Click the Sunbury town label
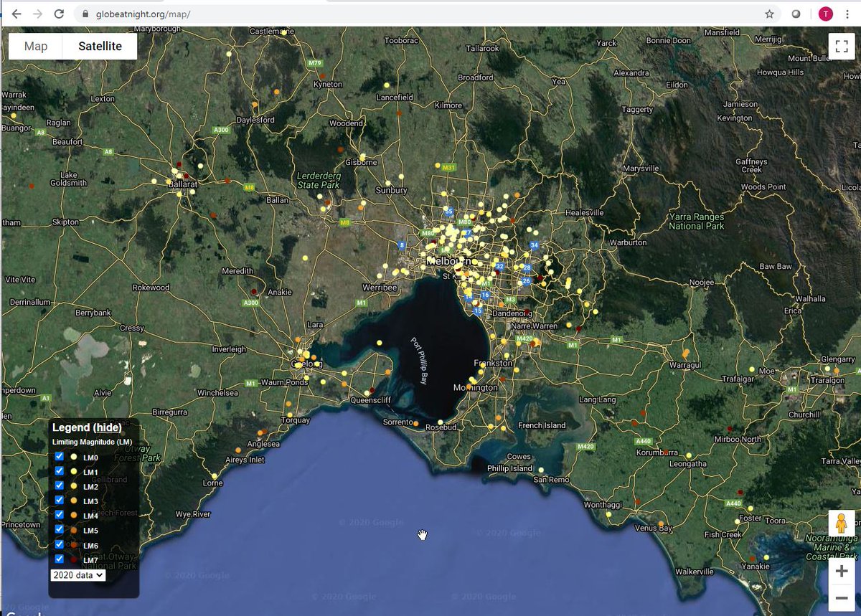 pos(391,190)
